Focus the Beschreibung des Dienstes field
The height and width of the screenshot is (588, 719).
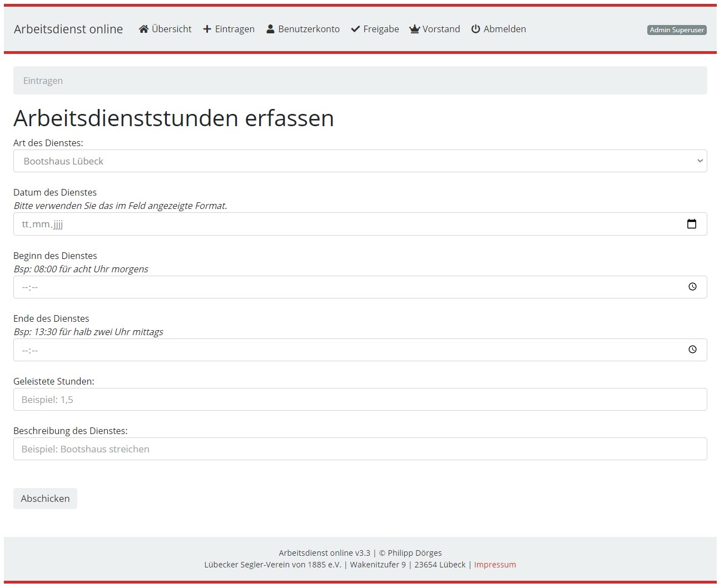(x=360, y=449)
